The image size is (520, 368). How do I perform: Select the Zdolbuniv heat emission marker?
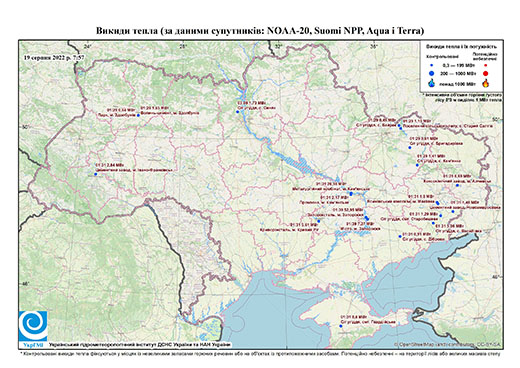click(138, 115)
